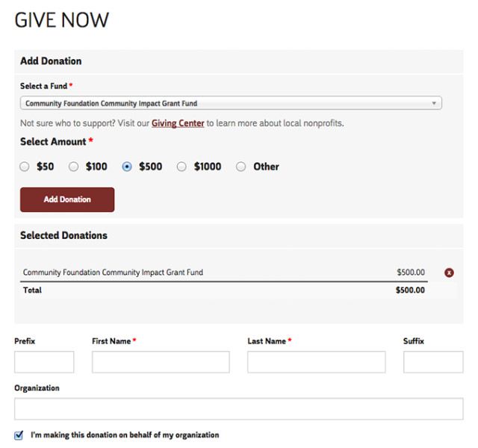
Task: Click the Total amount $500.00
Action: [x=410, y=290]
